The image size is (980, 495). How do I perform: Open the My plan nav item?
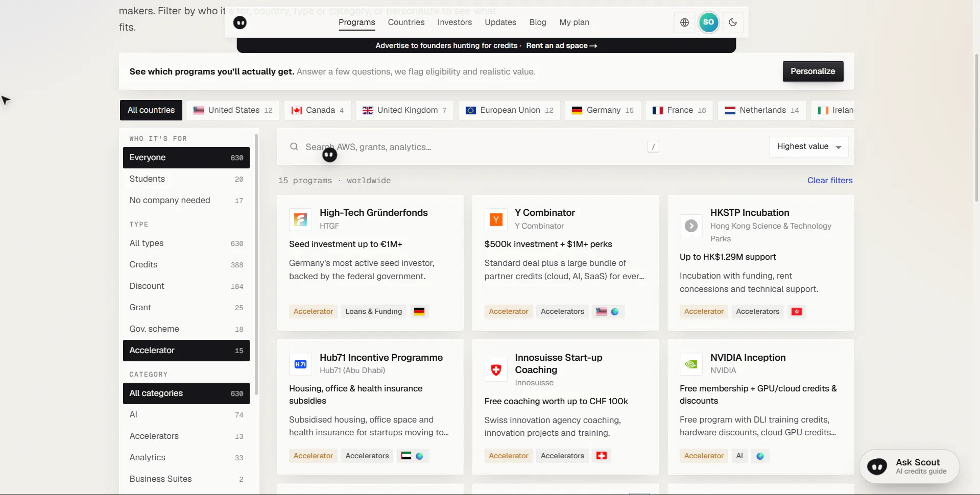574,22
